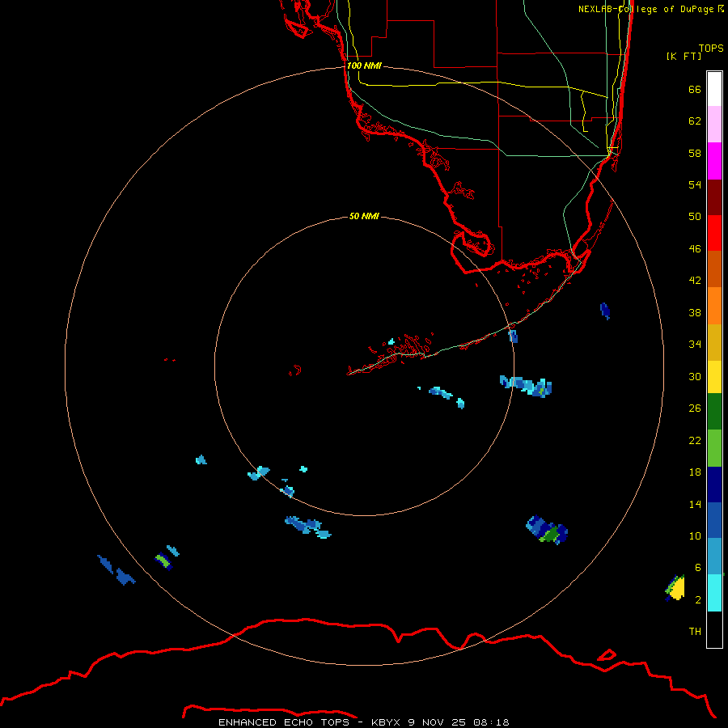Click the light green legend color segment
728x728 pixels.
[714, 448]
